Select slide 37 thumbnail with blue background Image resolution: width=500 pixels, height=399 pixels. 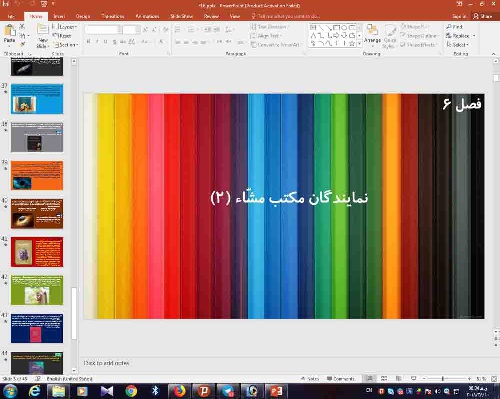coord(37,99)
